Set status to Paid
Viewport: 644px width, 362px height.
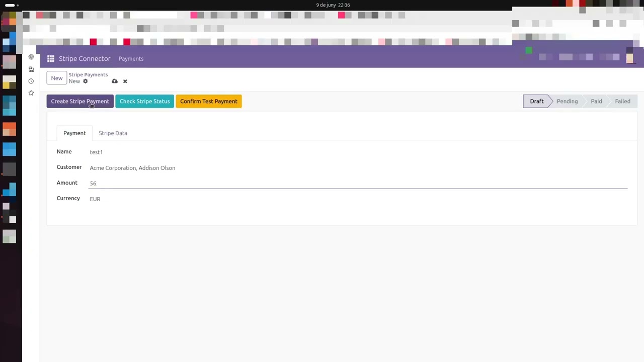click(x=596, y=101)
